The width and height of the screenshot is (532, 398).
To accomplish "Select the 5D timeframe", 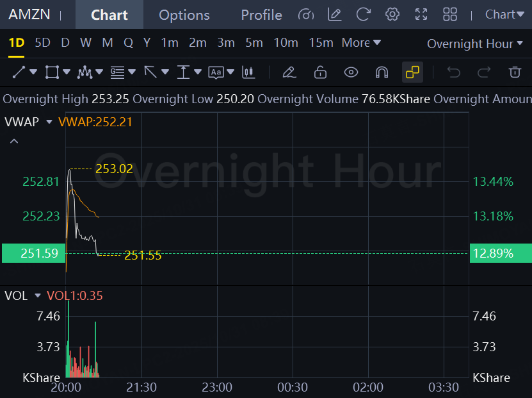I will tap(42, 43).
